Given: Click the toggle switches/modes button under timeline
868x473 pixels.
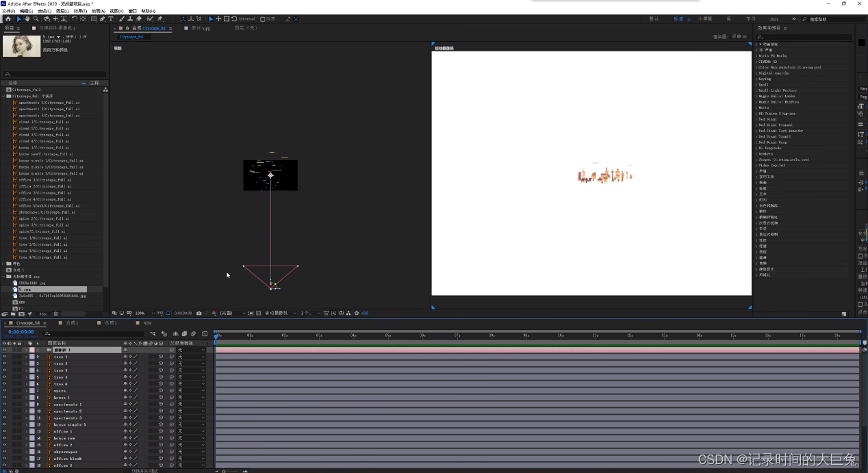Looking at the screenshot, I should pos(144,470).
